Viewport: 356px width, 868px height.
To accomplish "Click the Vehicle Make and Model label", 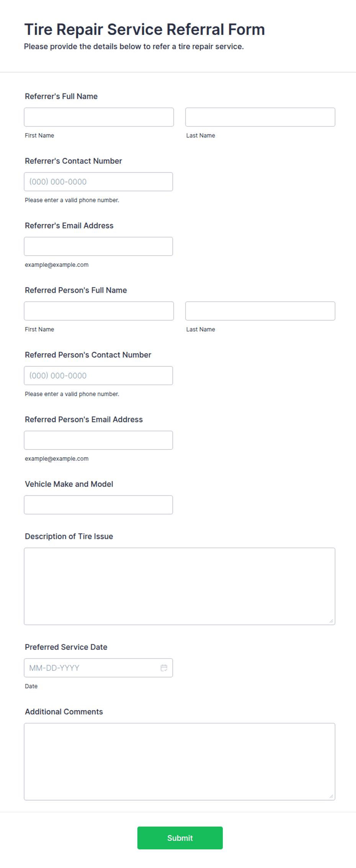I will [69, 484].
